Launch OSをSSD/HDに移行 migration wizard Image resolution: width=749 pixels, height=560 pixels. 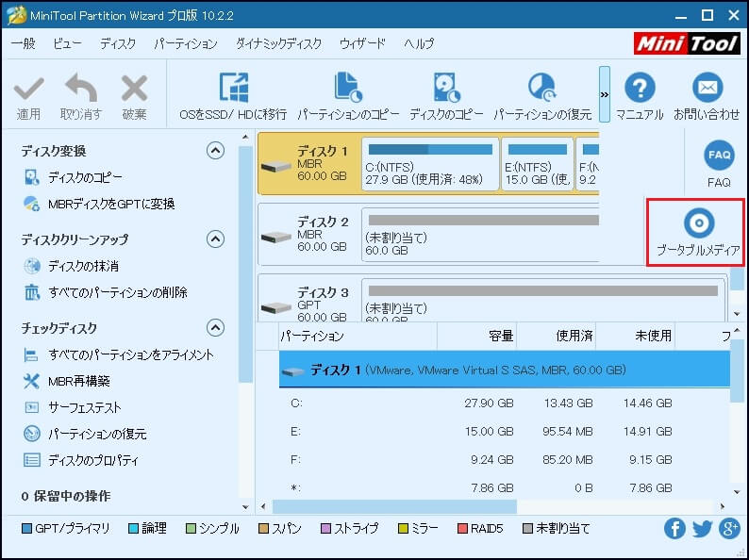coord(234,96)
